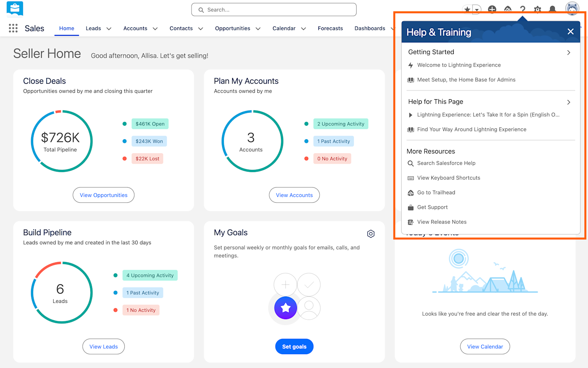Click the Help question mark icon

click(522, 9)
